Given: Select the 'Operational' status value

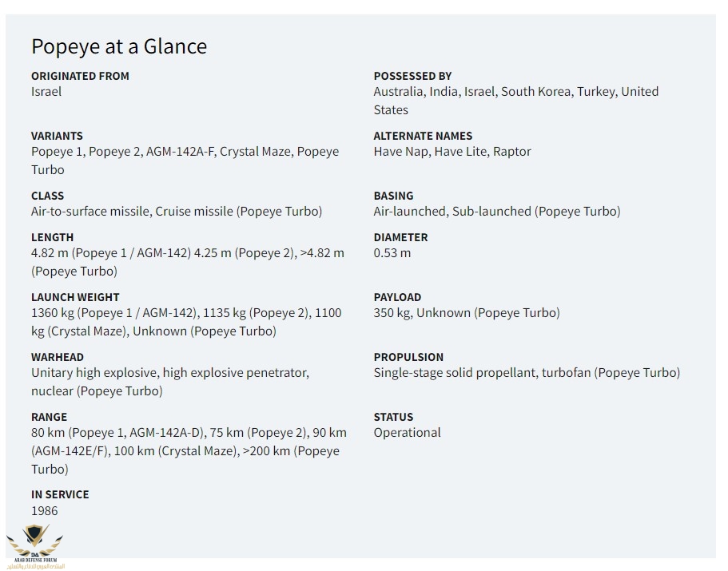Looking at the screenshot, I should [x=407, y=433].
